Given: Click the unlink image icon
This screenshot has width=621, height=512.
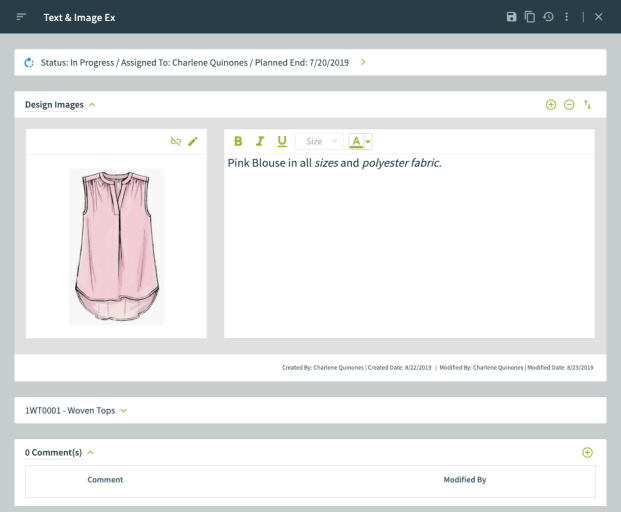Looking at the screenshot, I should pos(176,142).
